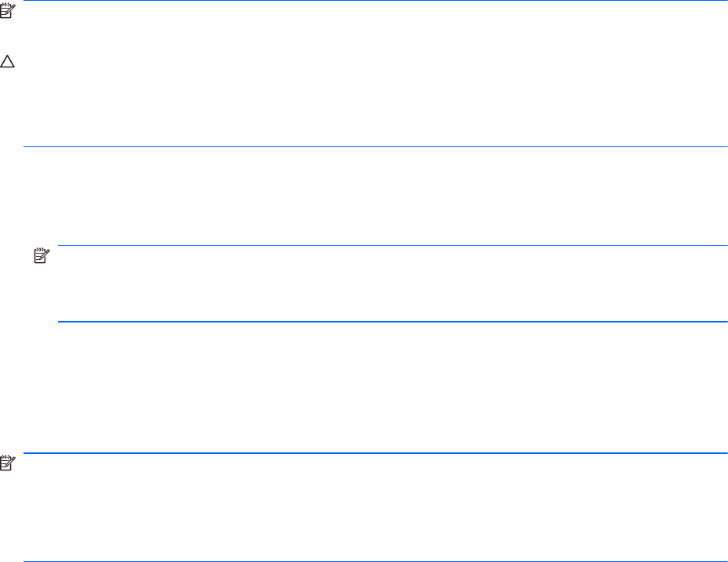Click the blank area inside the bottom note box
Viewport: 728px width, 562px height.
pos(375,506)
